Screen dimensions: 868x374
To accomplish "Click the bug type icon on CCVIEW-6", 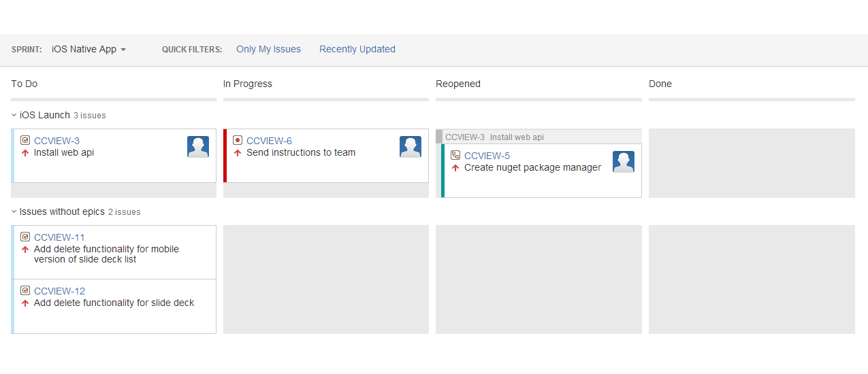I will coord(238,141).
